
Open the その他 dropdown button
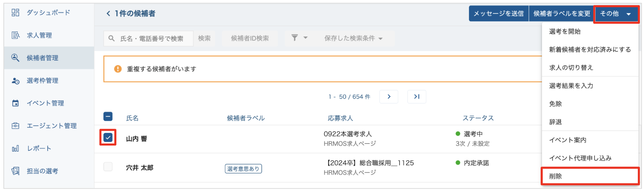616,14
